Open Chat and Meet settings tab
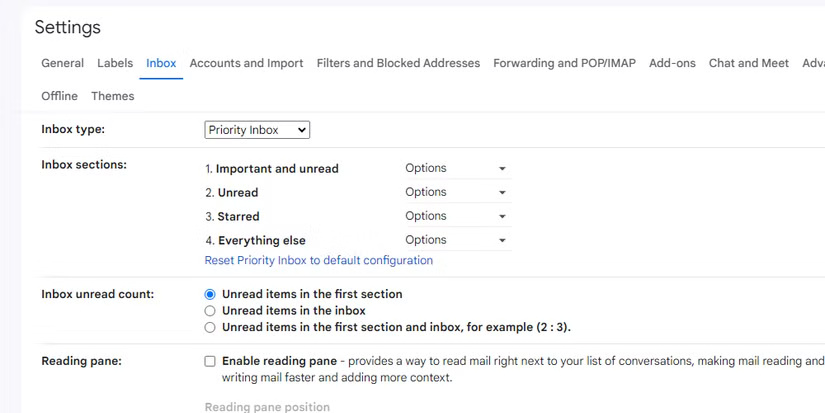 748,63
